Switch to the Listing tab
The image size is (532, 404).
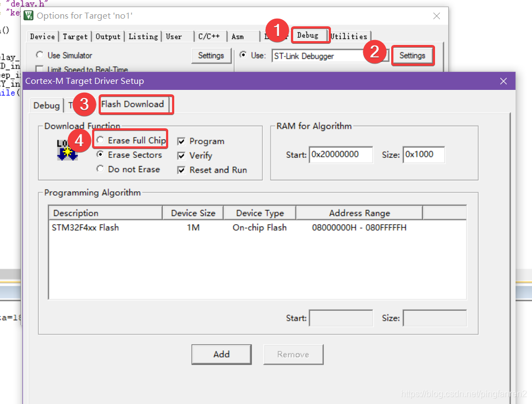click(143, 36)
